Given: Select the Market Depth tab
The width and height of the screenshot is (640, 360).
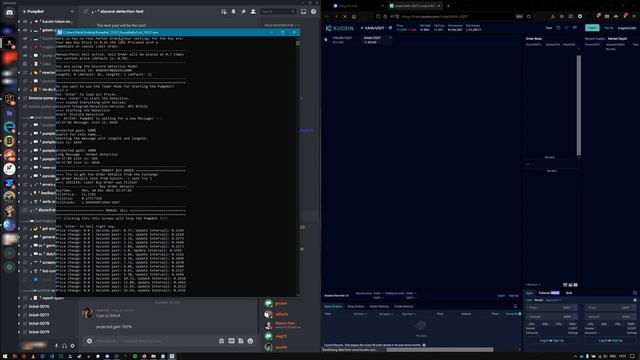Looking at the screenshot, I should (617, 39).
